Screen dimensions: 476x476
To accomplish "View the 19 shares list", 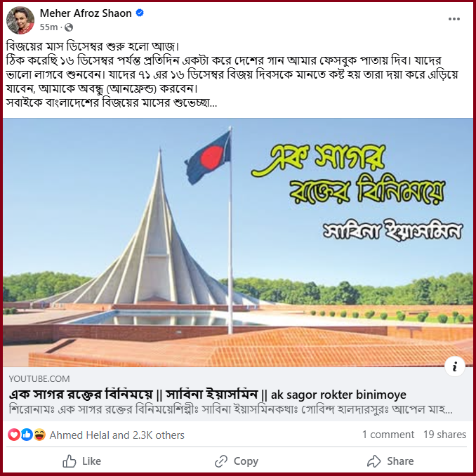I will (444, 435).
